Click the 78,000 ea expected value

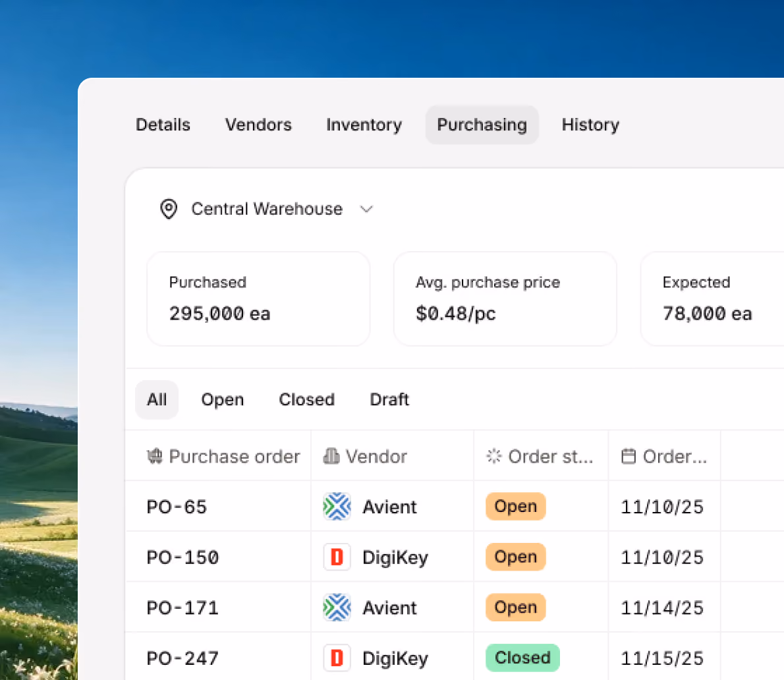[x=707, y=314]
